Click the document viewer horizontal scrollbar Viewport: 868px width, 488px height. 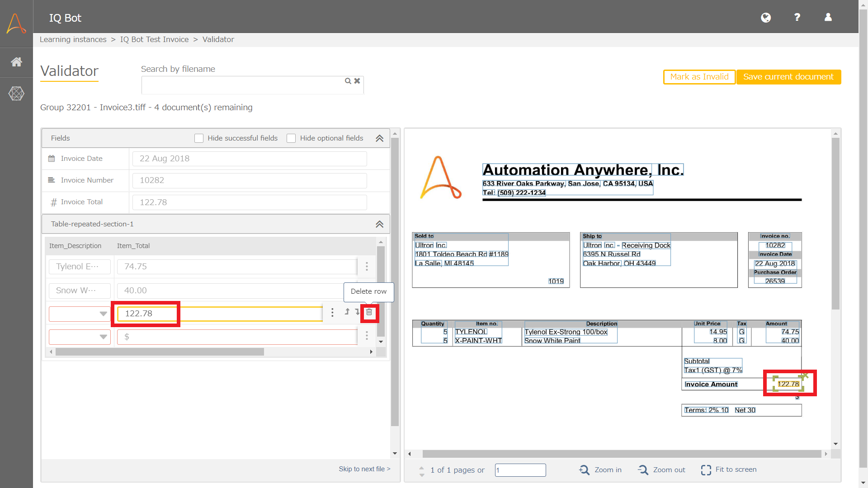622,454
